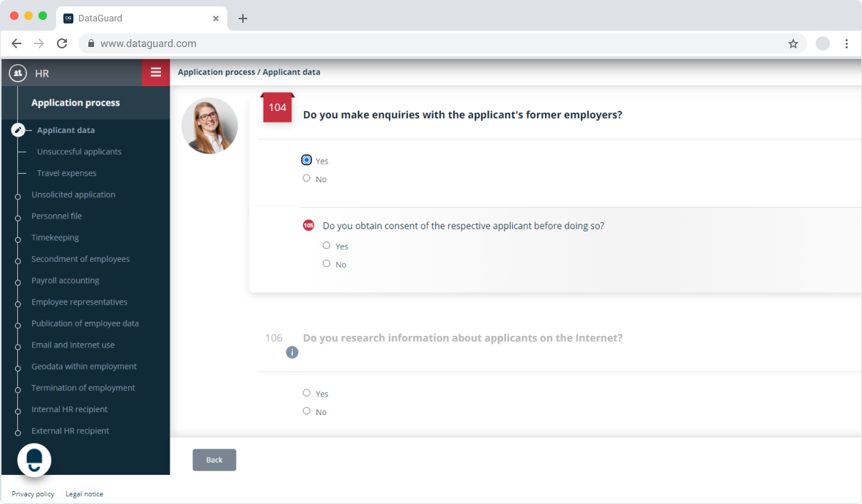This screenshot has height=504, width=862.
Task: Go back with the browser back arrow
Action: tap(16, 43)
